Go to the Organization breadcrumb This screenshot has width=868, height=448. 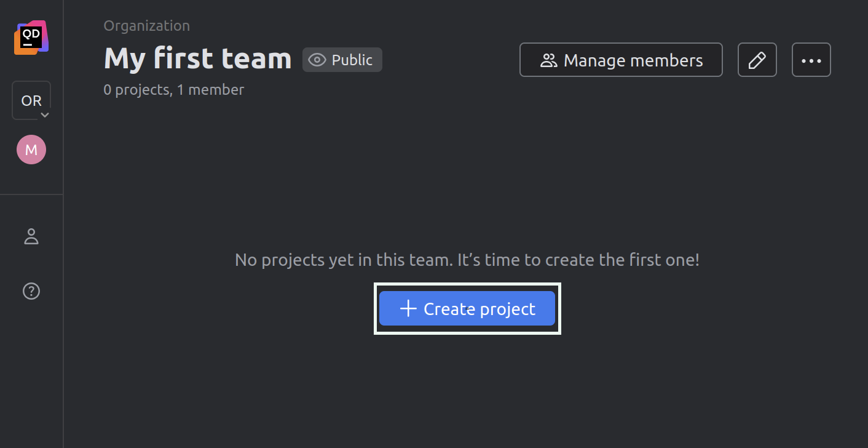pyautogui.click(x=147, y=26)
